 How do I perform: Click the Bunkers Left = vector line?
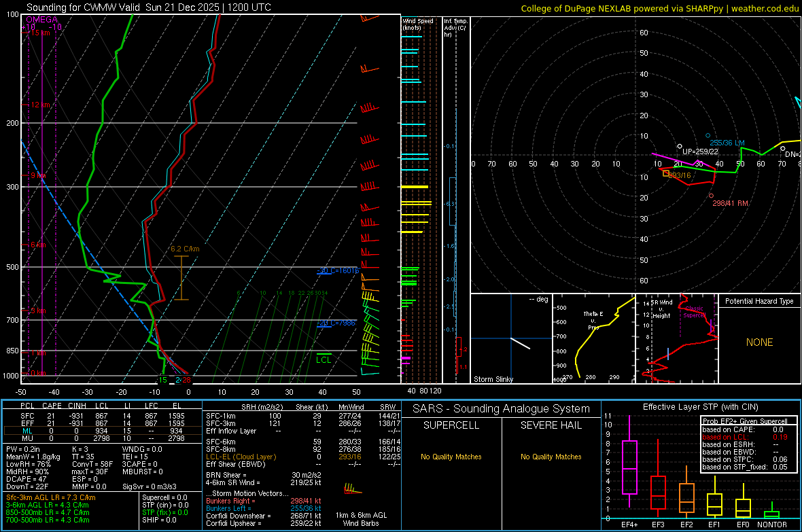(x=264, y=508)
